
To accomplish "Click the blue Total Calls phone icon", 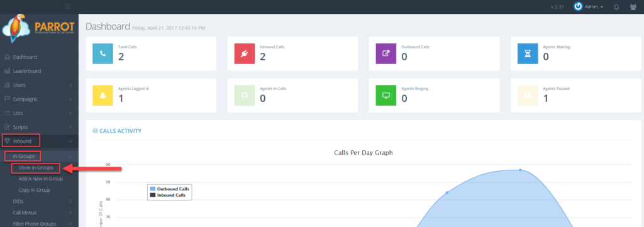I will pyautogui.click(x=103, y=53).
